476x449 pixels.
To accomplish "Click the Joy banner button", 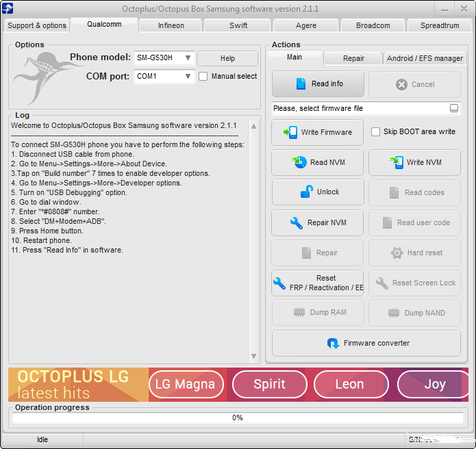I will point(434,384).
